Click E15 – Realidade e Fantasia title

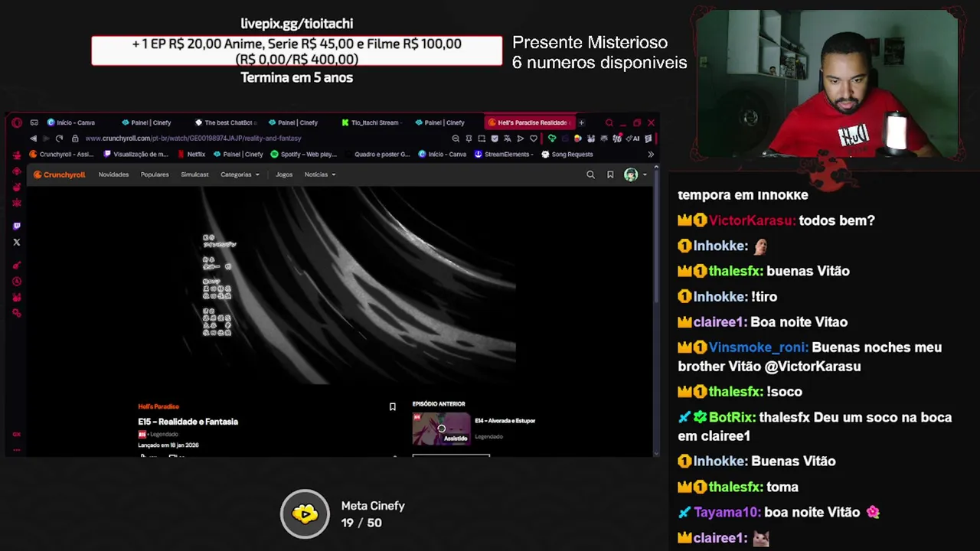pyautogui.click(x=188, y=422)
